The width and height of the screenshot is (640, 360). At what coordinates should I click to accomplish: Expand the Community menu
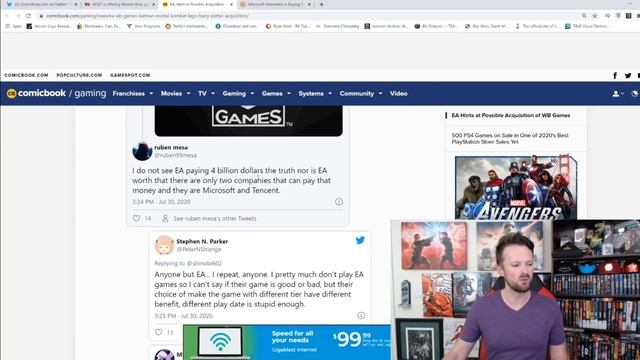coord(361,93)
